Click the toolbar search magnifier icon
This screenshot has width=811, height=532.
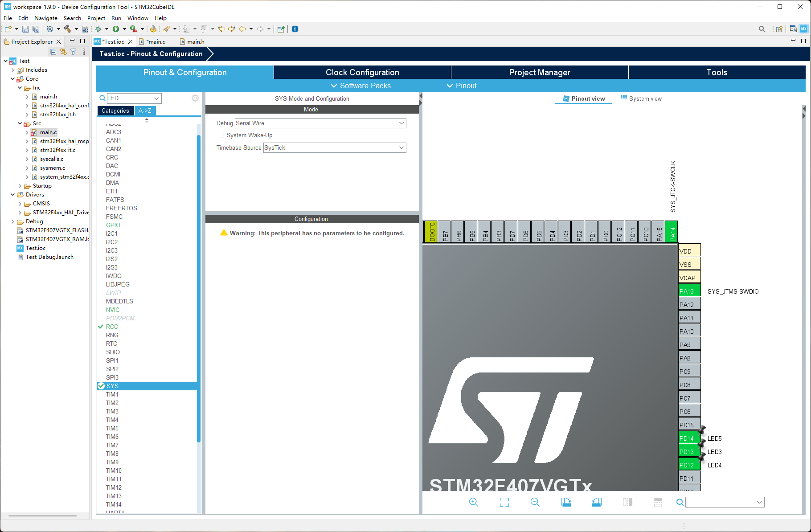coord(762,29)
